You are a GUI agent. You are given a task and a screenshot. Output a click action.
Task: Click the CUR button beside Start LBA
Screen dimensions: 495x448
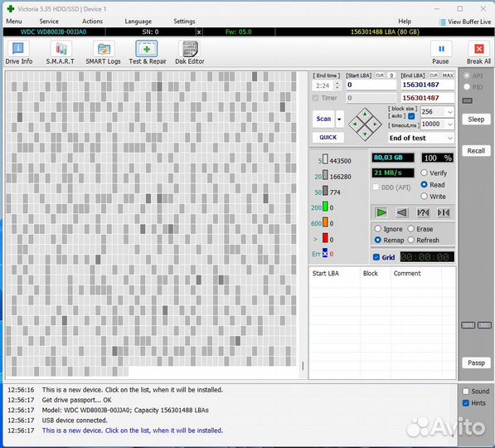coord(380,75)
